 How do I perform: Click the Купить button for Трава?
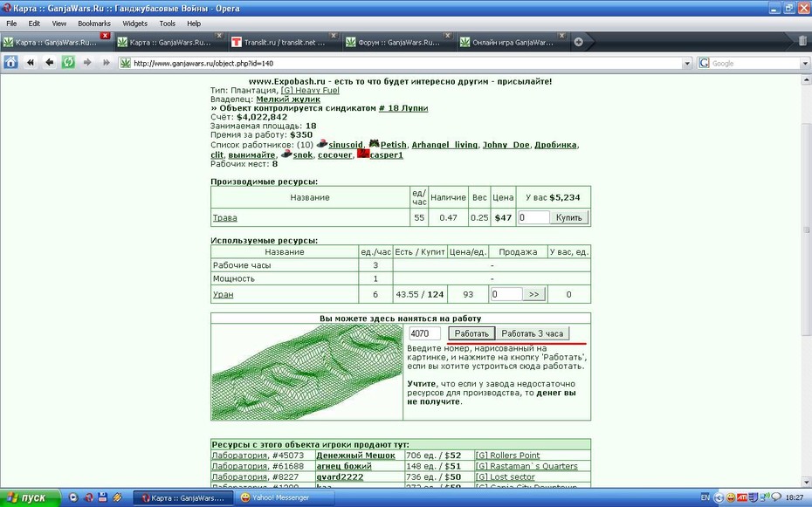(x=568, y=218)
